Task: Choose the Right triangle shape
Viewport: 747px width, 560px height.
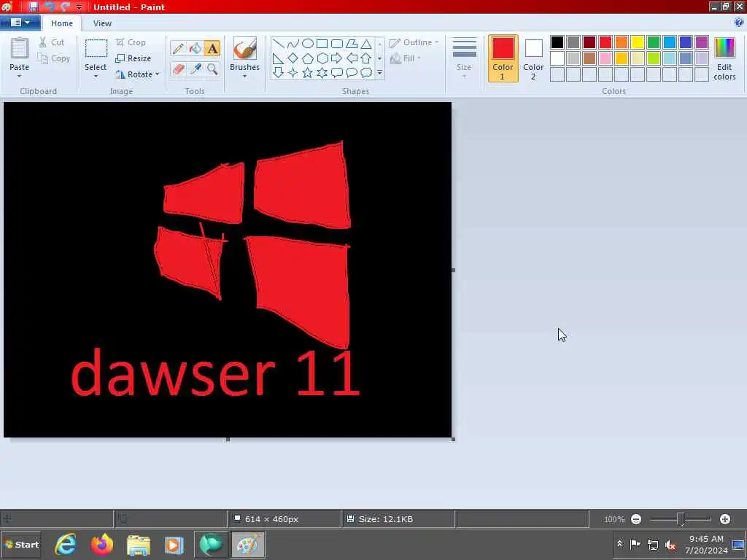Action: (279, 58)
